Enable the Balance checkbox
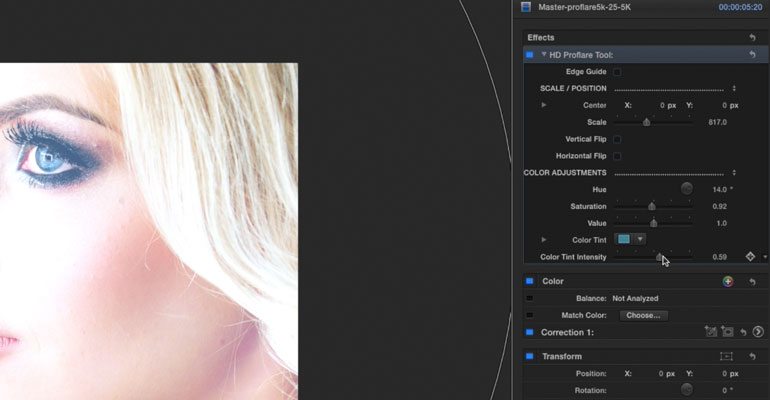770x400 pixels. tap(529, 298)
